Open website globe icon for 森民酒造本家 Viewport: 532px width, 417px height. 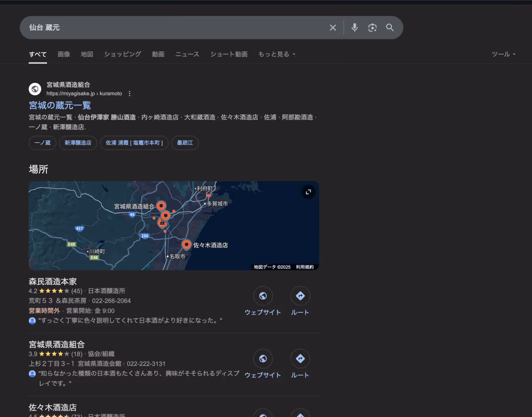click(263, 296)
